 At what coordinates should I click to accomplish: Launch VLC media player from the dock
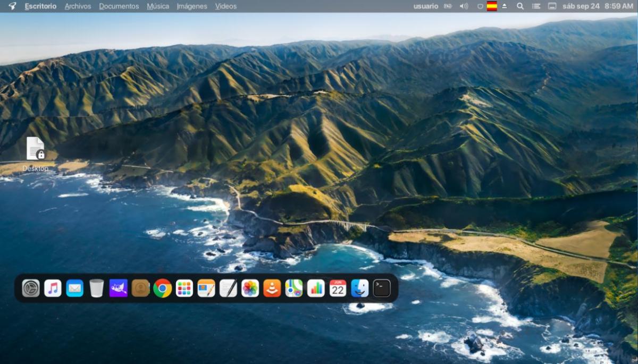272,288
